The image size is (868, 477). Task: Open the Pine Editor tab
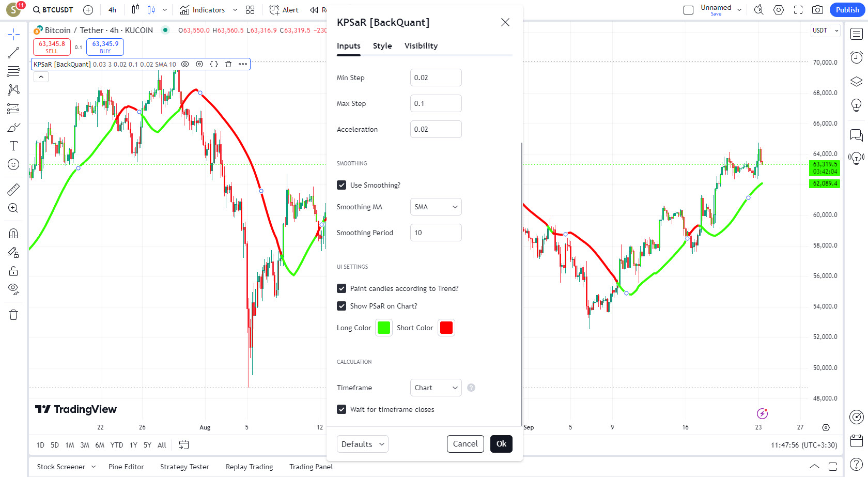(126, 467)
